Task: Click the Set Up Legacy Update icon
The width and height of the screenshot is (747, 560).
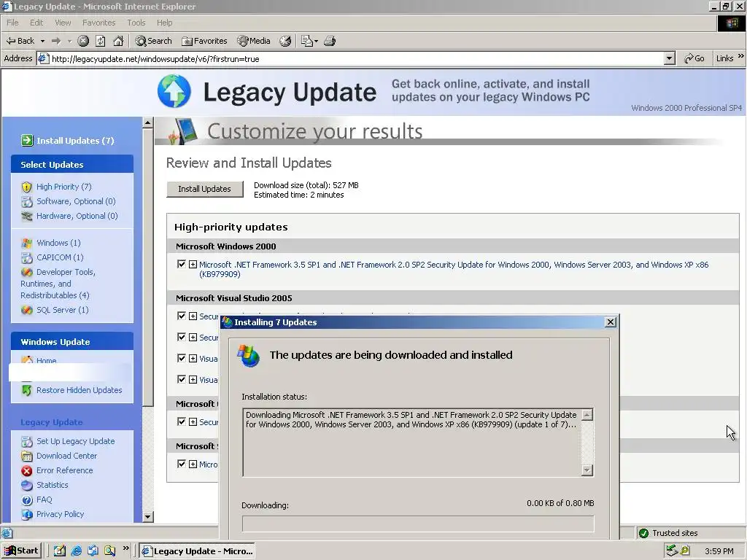Action: click(x=27, y=441)
